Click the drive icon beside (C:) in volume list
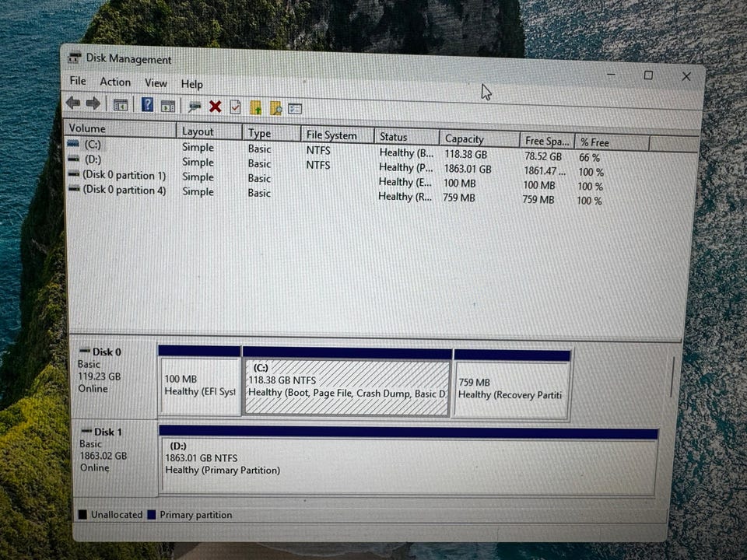 (x=73, y=143)
